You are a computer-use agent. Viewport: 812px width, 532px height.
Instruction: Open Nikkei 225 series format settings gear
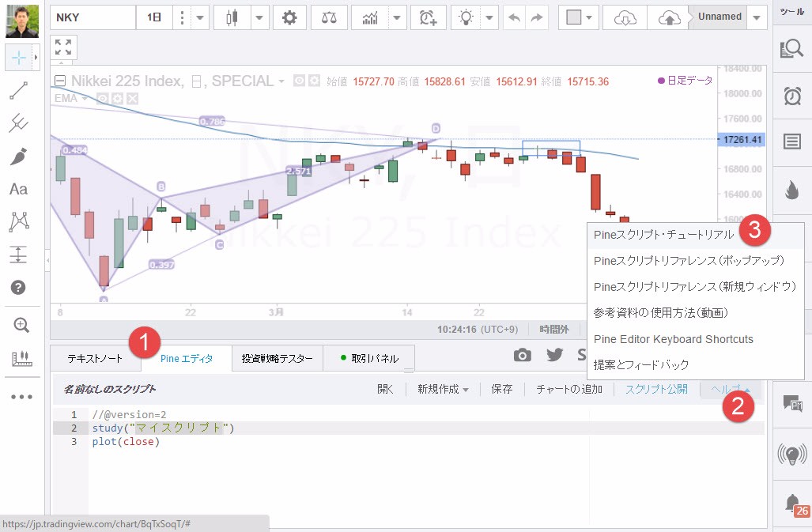tap(315, 81)
